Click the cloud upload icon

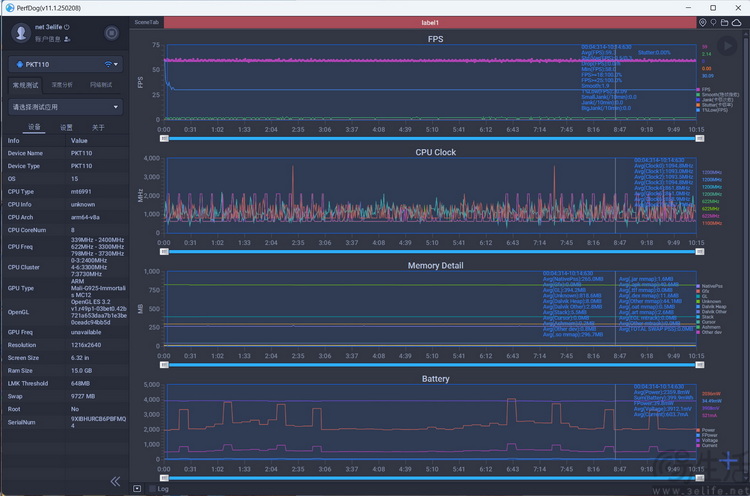click(739, 22)
